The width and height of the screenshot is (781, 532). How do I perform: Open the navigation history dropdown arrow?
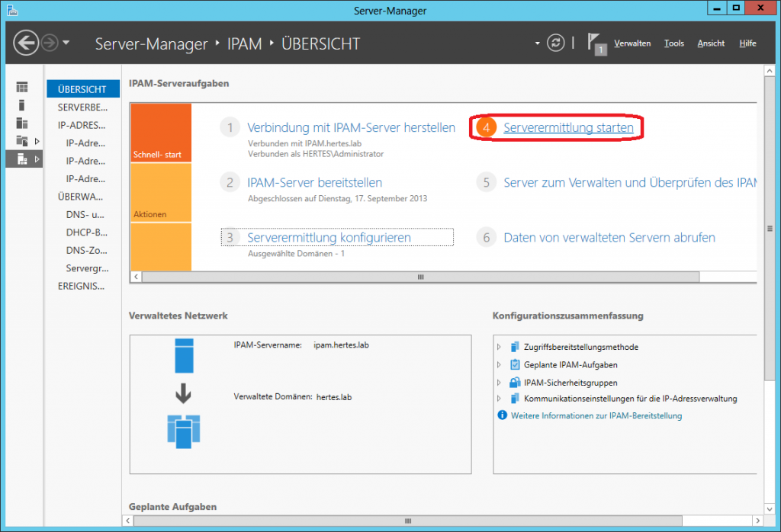click(x=66, y=43)
